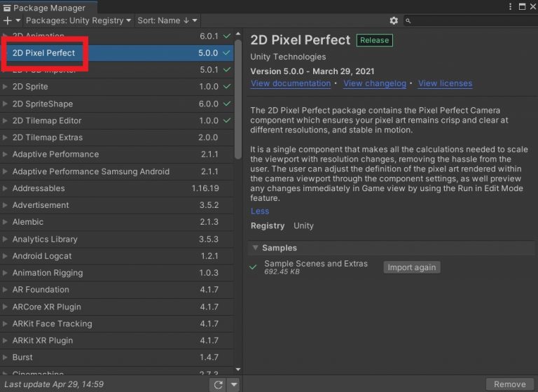Collapse the Samples section
538x392 pixels.
255,248
